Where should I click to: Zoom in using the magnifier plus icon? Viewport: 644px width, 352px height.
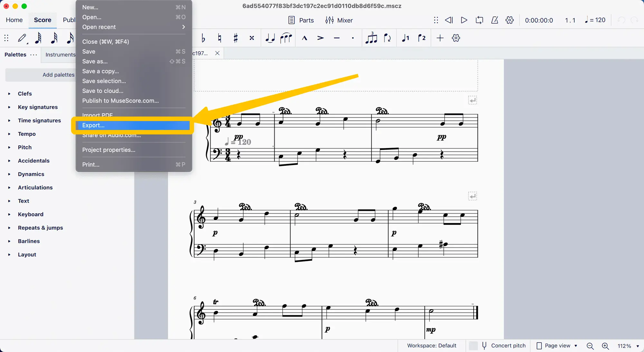[x=605, y=346]
